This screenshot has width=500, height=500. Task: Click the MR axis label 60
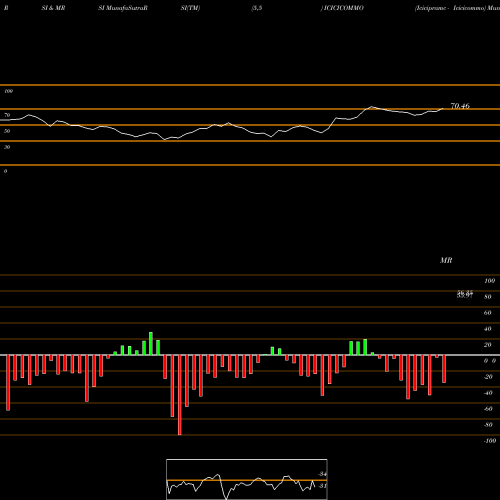pyautogui.click(x=488, y=313)
